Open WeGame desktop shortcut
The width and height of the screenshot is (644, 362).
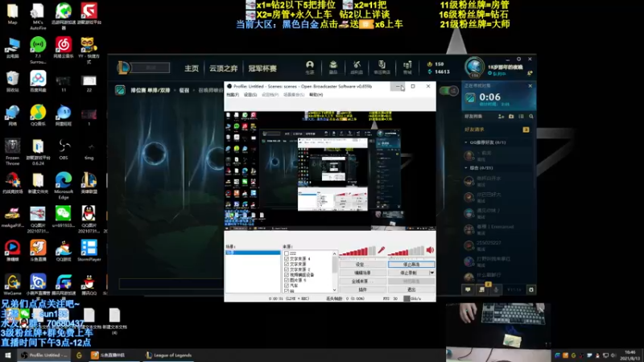click(x=12, y=285)
